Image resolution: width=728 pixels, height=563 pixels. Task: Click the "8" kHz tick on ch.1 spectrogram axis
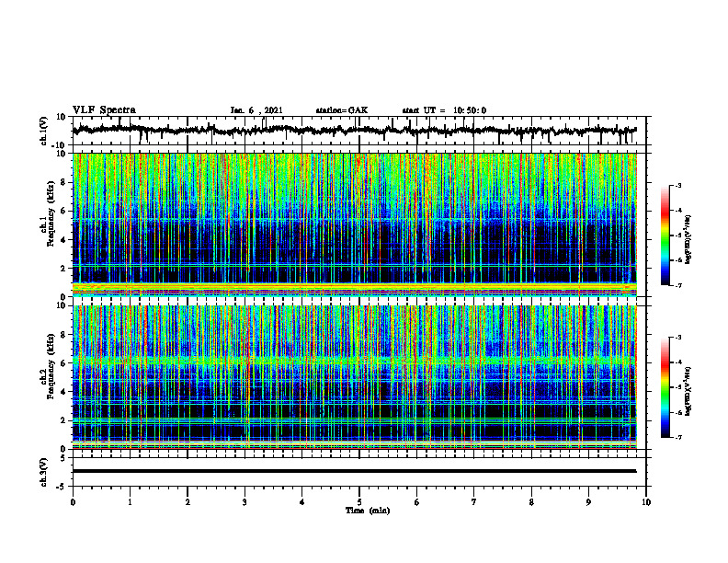[64, 182]
